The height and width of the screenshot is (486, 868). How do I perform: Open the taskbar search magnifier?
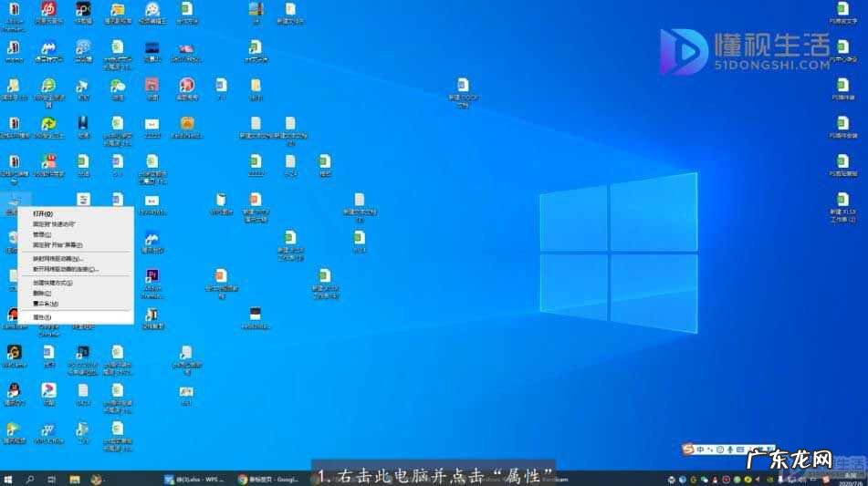30,480
